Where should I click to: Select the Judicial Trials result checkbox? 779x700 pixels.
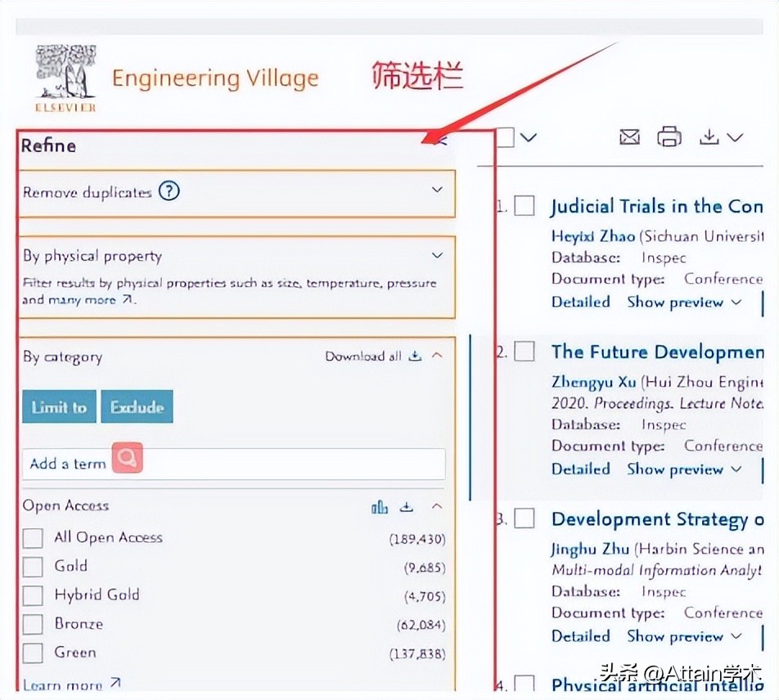click(x=525, y=206)
